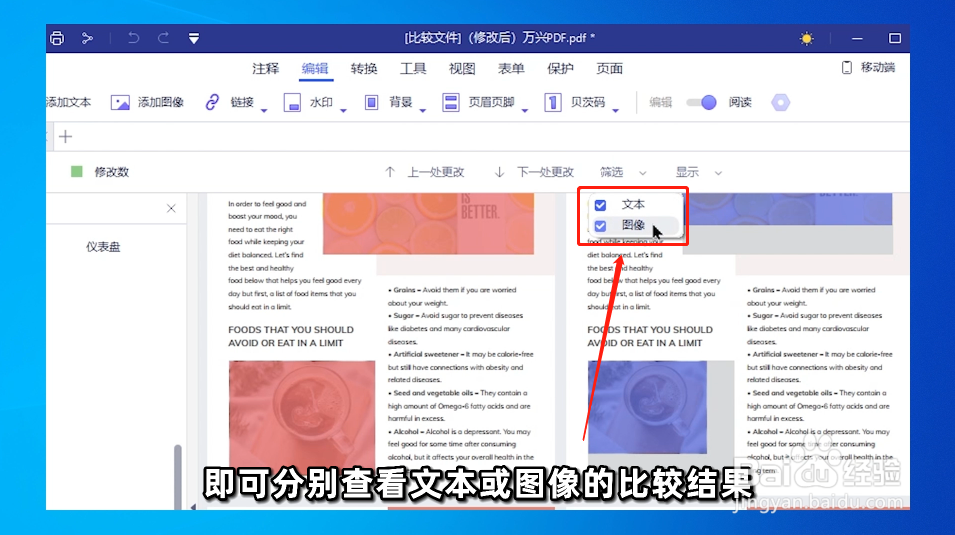Select the 编辑 tab
Screen dimensions: 955x535
[315, 68]
